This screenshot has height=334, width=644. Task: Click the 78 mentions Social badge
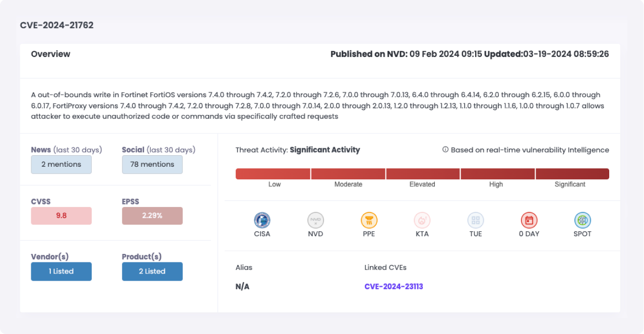(x=152, y=164)
